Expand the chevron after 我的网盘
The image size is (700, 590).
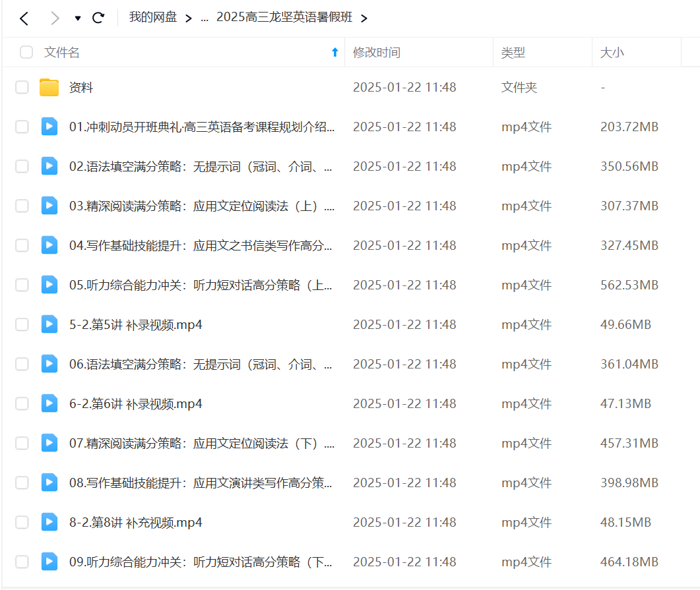click(x=189, y=18)
